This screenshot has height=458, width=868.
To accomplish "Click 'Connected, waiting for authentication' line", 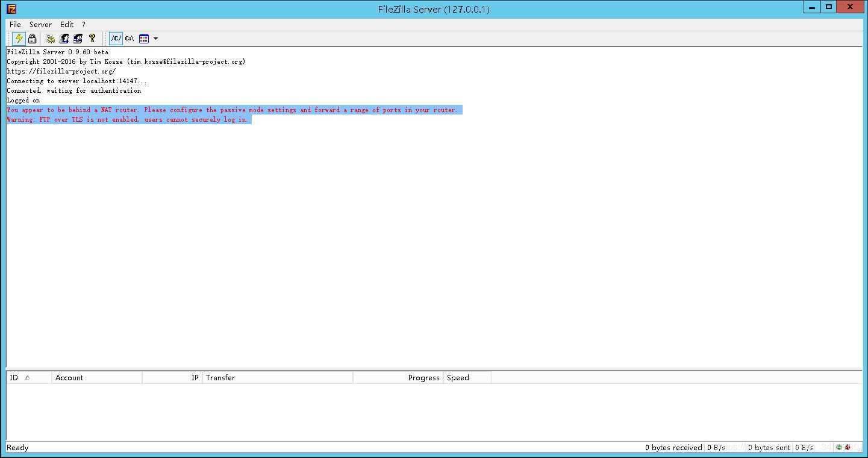I will [74, 90].
